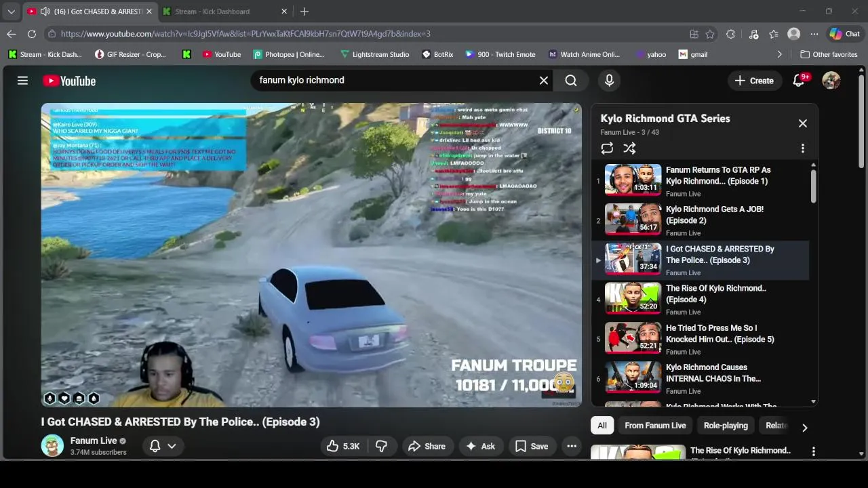This screenshot has width=868, height=488.
Task: Mute the YouTube tab via speaker icon
Action: (45, 12)
